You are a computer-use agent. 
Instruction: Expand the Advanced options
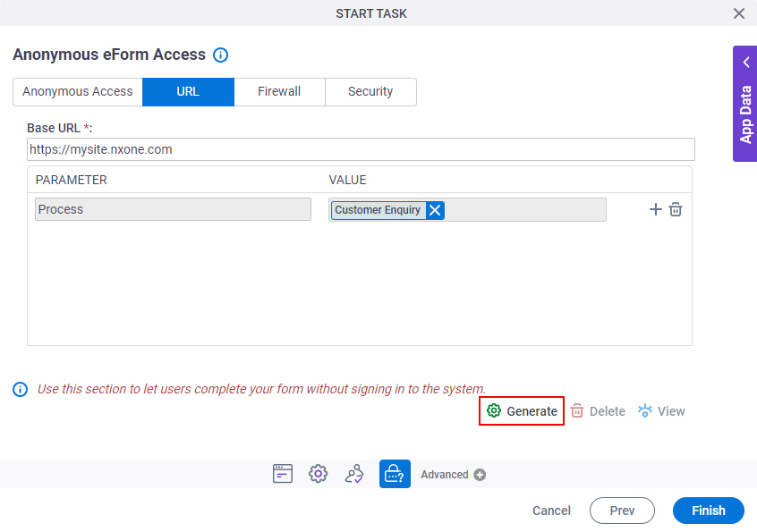(453, 475)
